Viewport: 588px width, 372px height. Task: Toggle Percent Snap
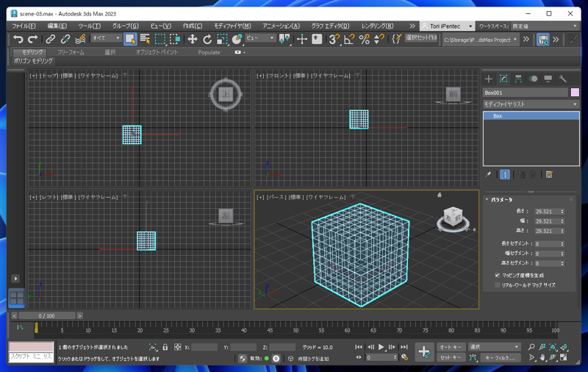364,39
